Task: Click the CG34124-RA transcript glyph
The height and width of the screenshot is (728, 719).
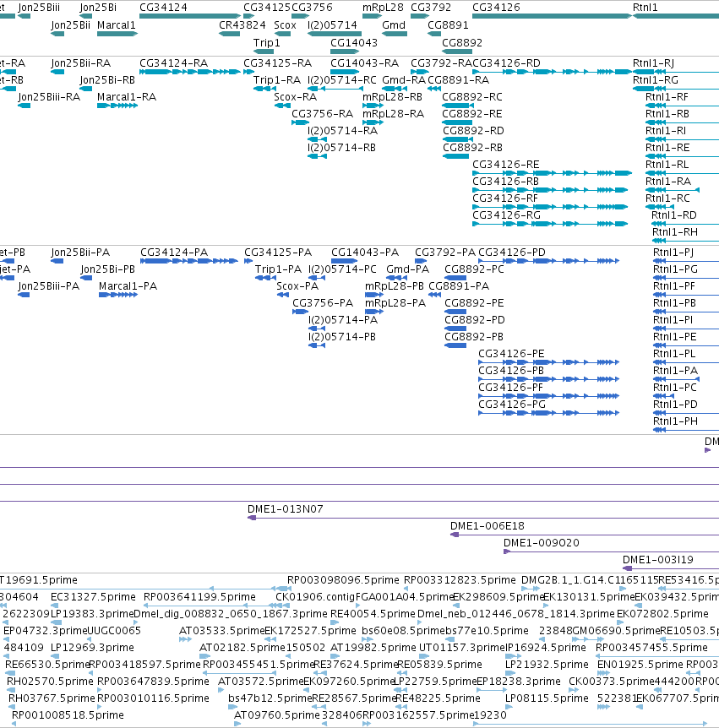Action: pos(190,72)
